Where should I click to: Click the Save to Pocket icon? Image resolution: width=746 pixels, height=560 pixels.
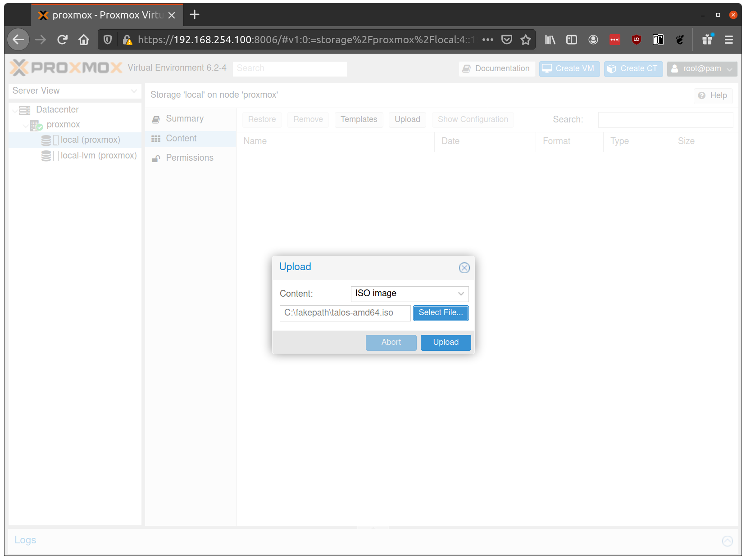point(507,40)
